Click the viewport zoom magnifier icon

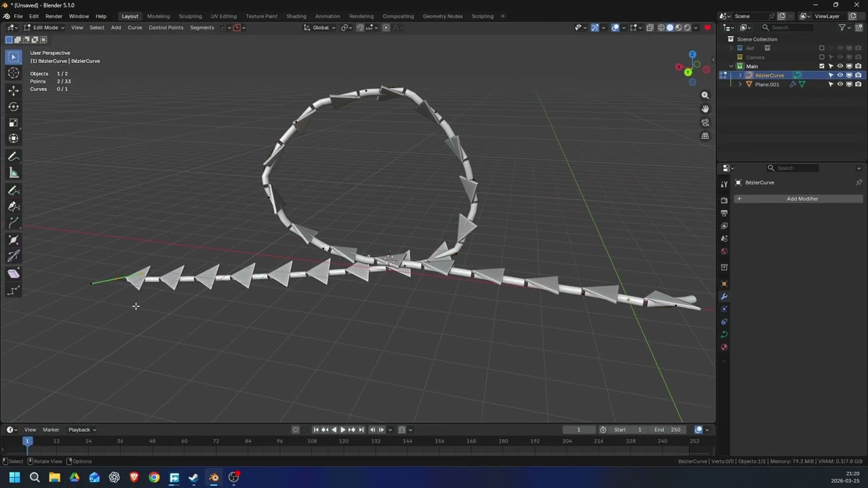pos(705,96)
